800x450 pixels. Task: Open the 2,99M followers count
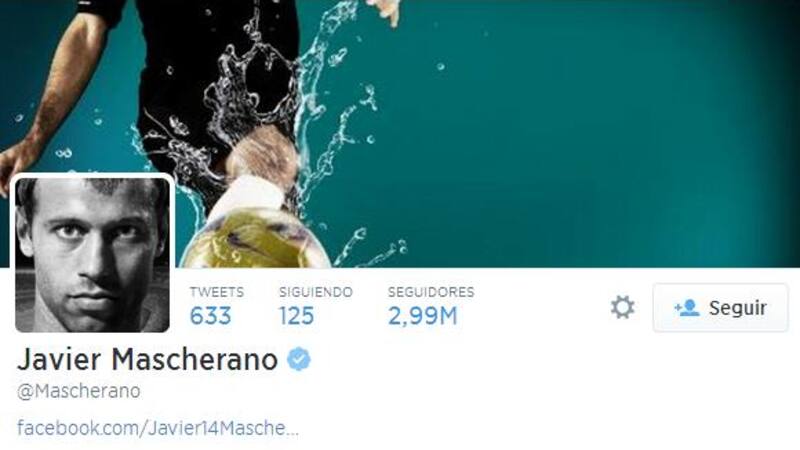[x=422, y=316]
